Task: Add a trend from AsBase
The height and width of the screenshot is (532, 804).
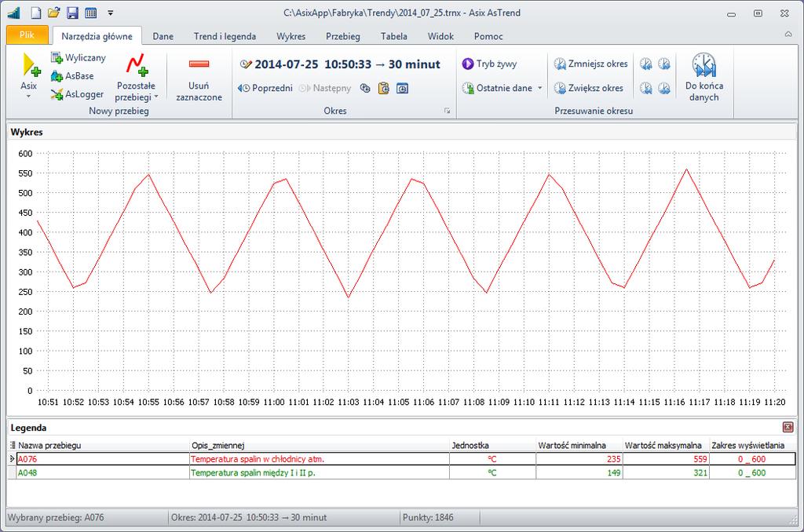Action: click(x=72, y=76)
